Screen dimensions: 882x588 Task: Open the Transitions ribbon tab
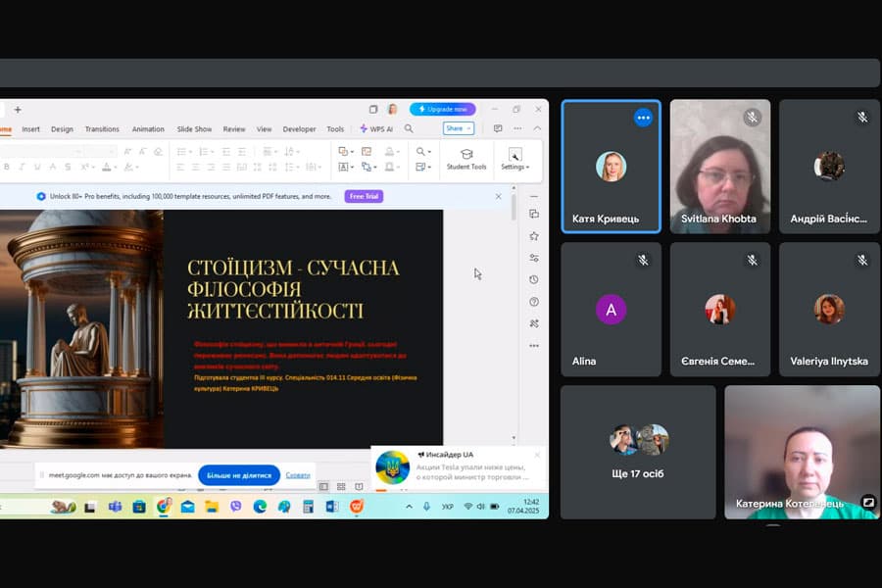102,129
